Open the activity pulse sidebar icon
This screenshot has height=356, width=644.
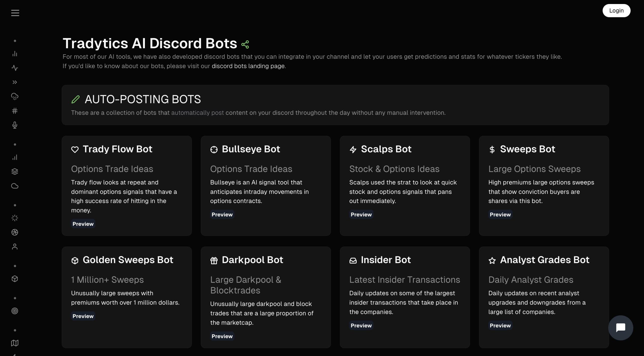click(15, 68)
